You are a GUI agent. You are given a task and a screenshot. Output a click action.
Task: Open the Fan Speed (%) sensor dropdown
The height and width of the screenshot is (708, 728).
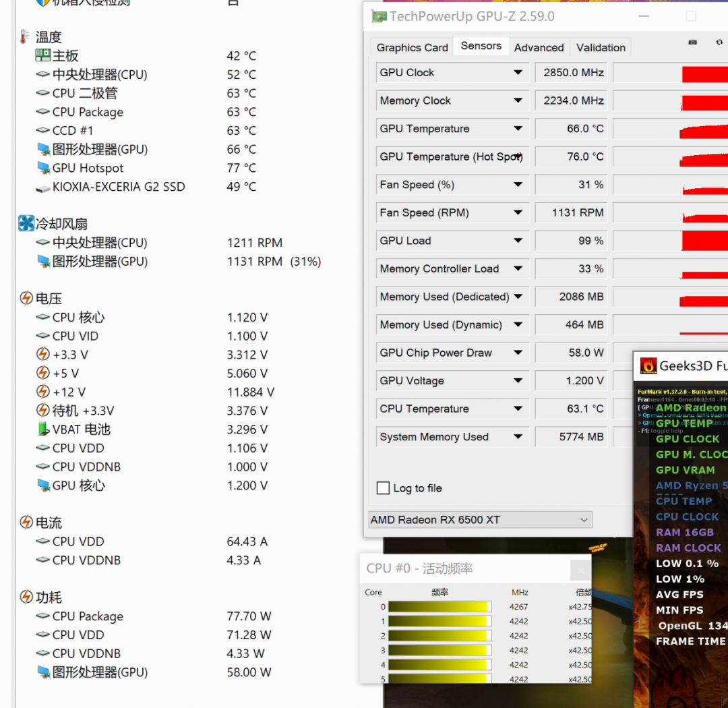pyautogui.click(x=518, y=185)
